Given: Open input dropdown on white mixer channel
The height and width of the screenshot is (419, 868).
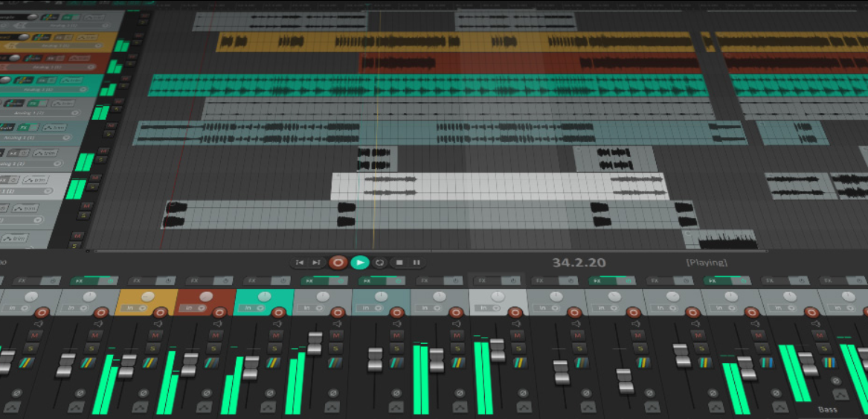Looking at the screenshot, I should pyautogui.click(x=487, y=307).
